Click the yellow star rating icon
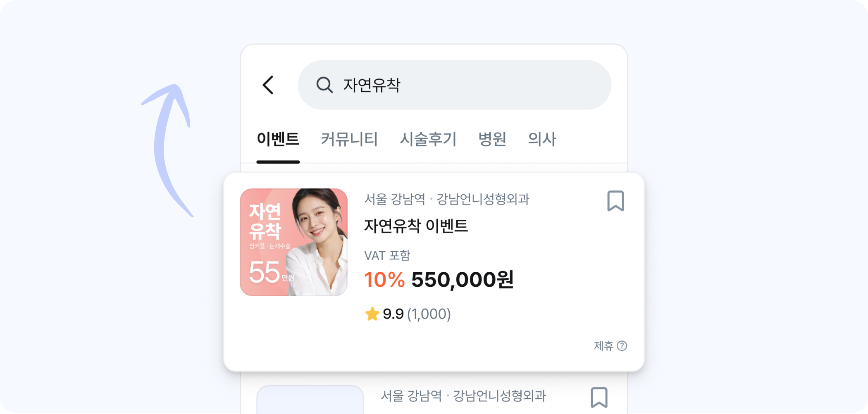 point(372,314)
